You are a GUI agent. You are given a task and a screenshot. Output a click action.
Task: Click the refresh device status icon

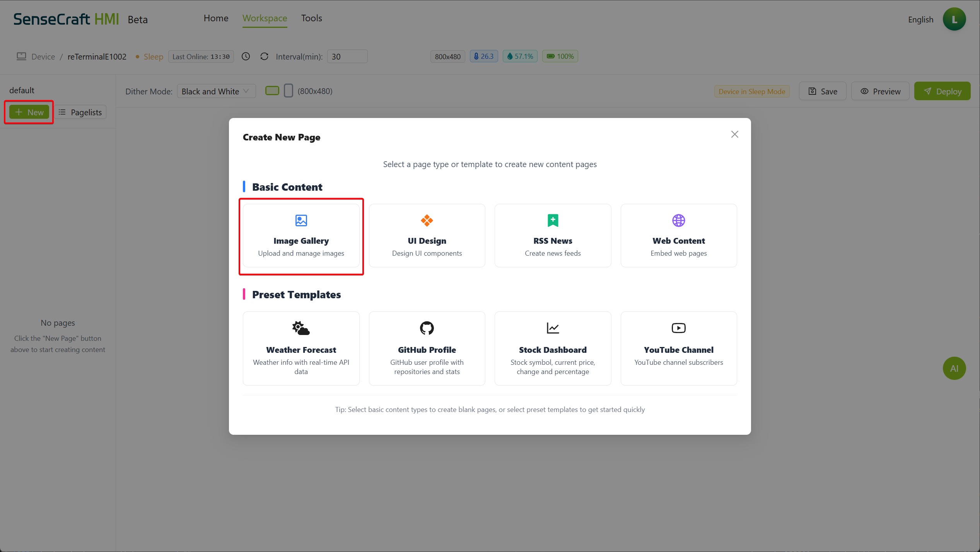[x=264, y=56]
